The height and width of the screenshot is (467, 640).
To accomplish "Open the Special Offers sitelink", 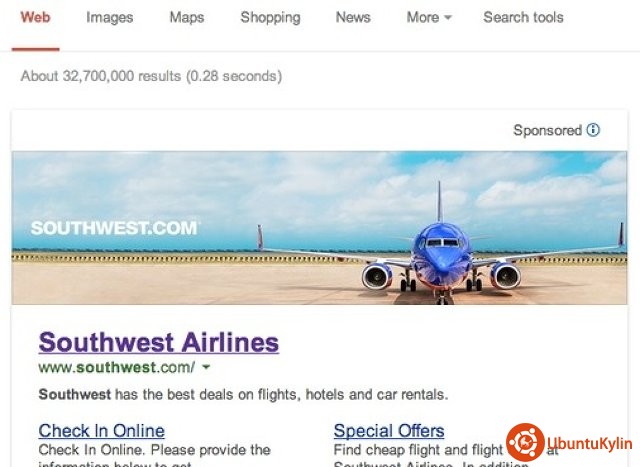I will tap(389, 431).
